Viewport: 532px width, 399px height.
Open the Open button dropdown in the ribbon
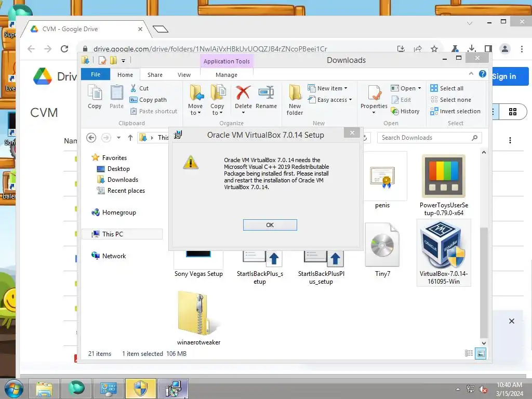click(x=406, y=88)
